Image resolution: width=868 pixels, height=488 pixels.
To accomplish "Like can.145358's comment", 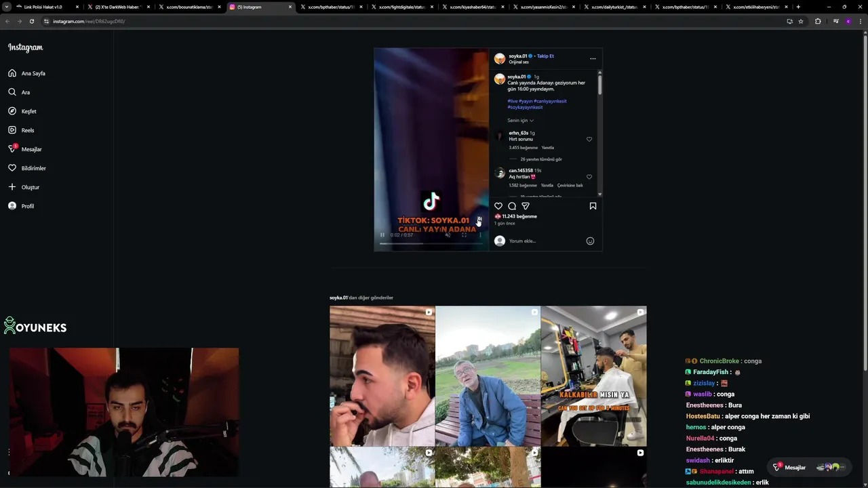I will pos(589,177).
